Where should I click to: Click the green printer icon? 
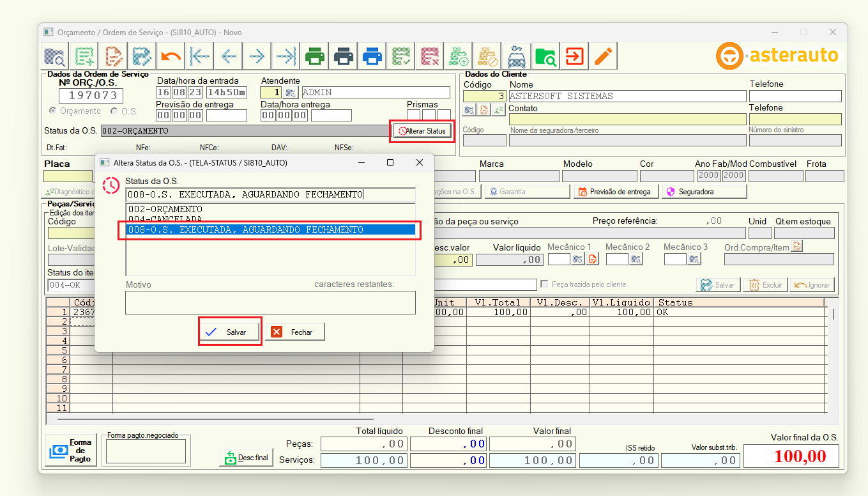(315, 57)
